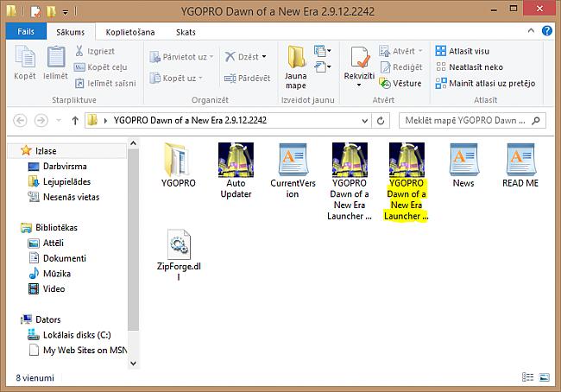The height and width of the screenshot is (392, 561).
Task: Select the ZipForge.dll file
Action: pos(179,255)
